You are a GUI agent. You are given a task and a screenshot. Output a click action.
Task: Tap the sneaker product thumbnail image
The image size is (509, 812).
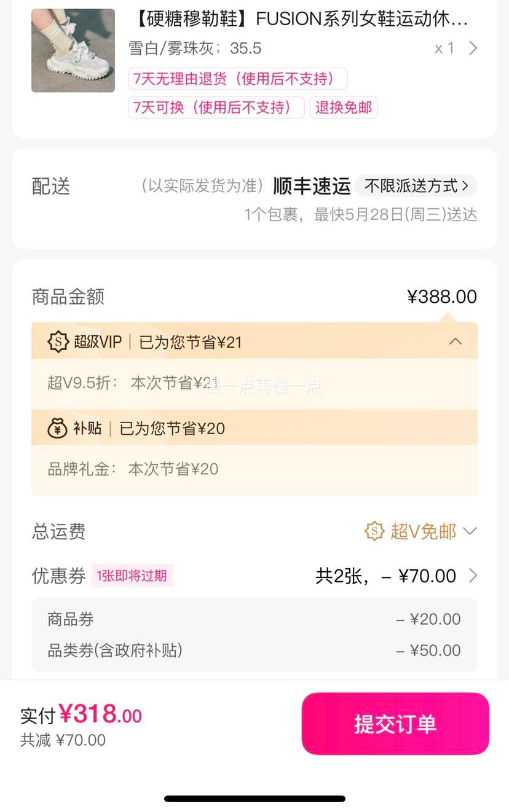73,50
